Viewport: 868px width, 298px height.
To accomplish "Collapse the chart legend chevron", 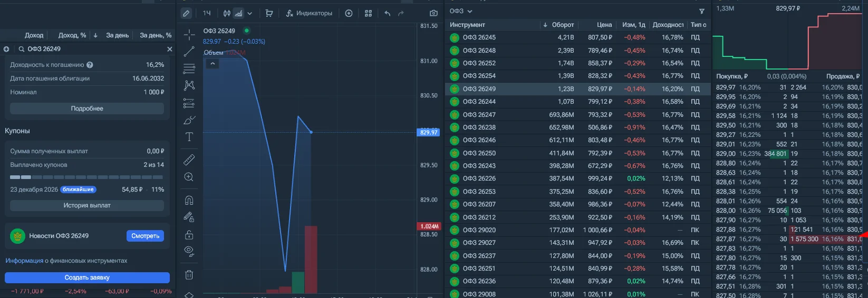I will [x=213, y=64].
